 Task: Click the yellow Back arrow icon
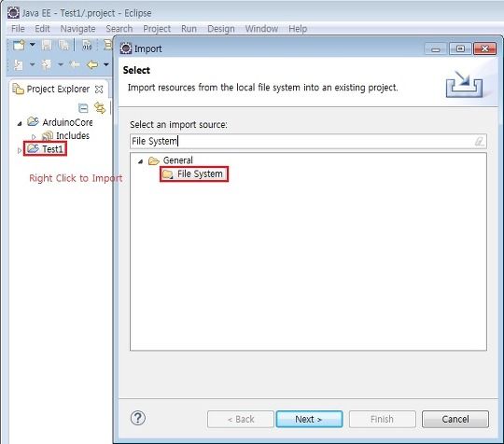click(x=92, y=64)
